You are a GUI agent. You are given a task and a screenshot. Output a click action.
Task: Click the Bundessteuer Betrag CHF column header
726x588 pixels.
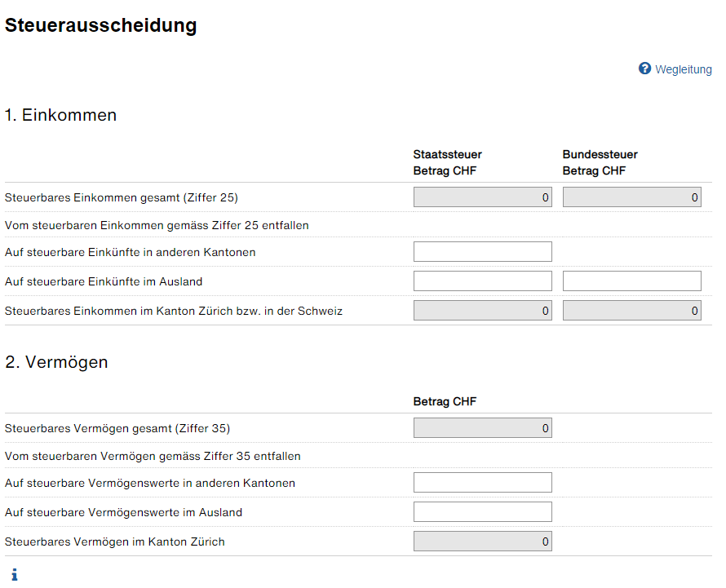coord(600,162)
